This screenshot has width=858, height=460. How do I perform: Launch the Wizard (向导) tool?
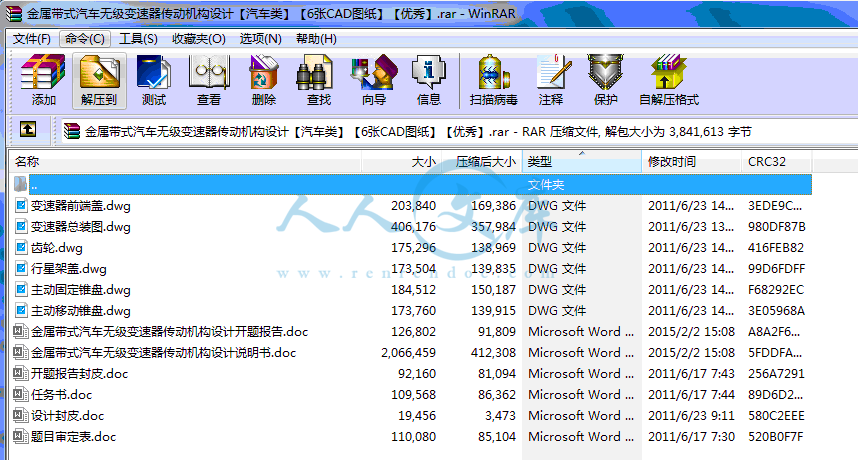click(374, 80)
